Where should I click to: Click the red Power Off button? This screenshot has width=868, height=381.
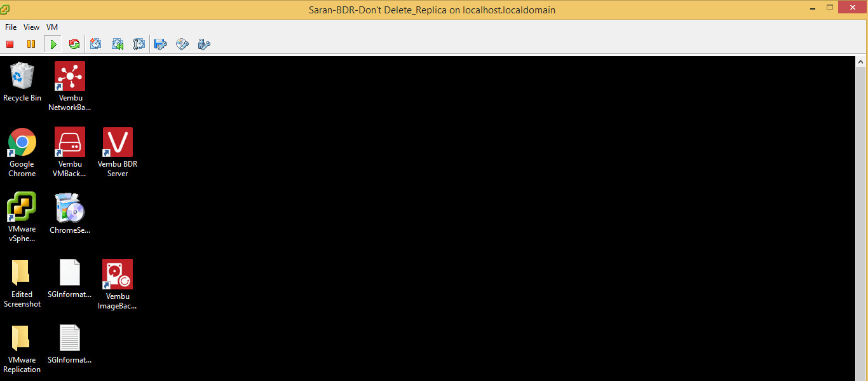pyautogui.click(x=10, y=44)
